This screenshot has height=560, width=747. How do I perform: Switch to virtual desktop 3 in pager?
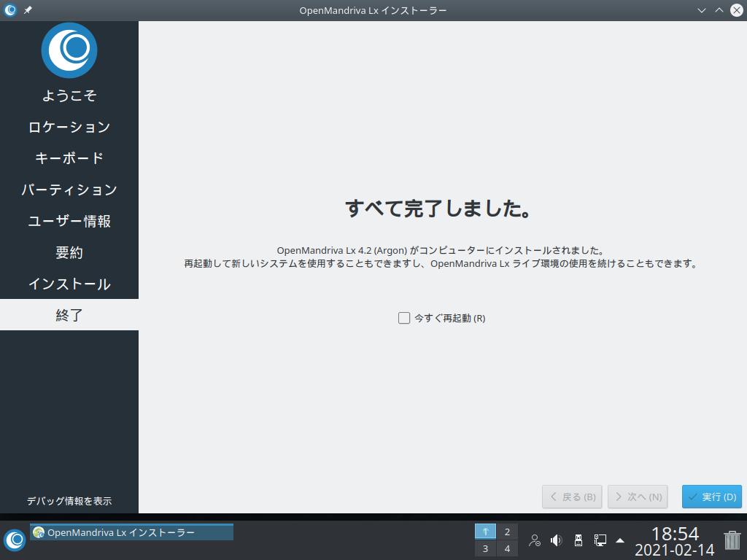[485, 548]
